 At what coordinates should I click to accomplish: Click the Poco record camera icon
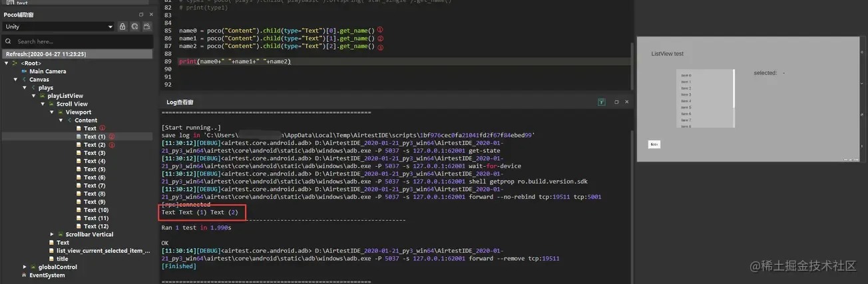146,27
